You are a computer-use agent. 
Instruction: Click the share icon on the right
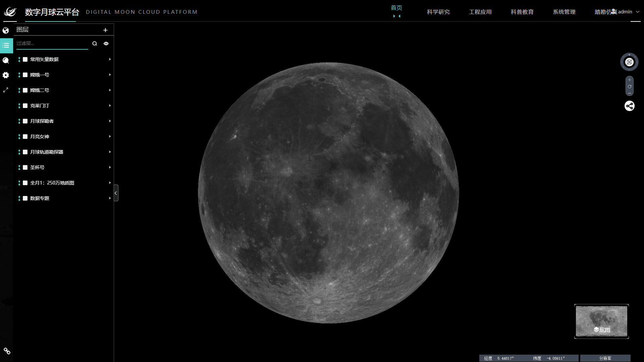(629, 106)
